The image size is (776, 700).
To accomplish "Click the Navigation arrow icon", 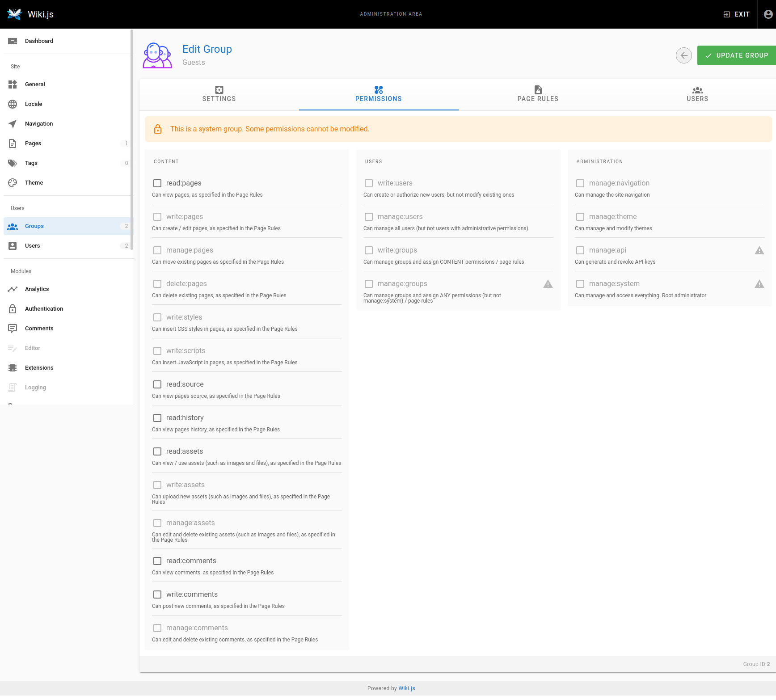I will 13,124.
